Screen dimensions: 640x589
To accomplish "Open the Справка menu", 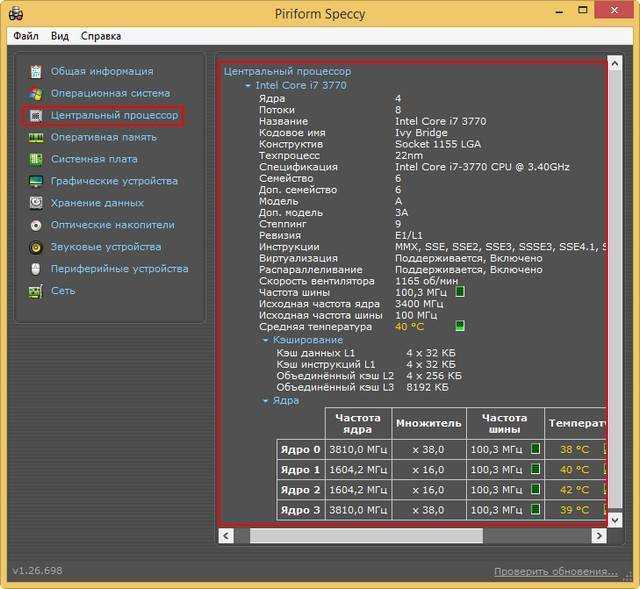I will (x=101, y=36).
